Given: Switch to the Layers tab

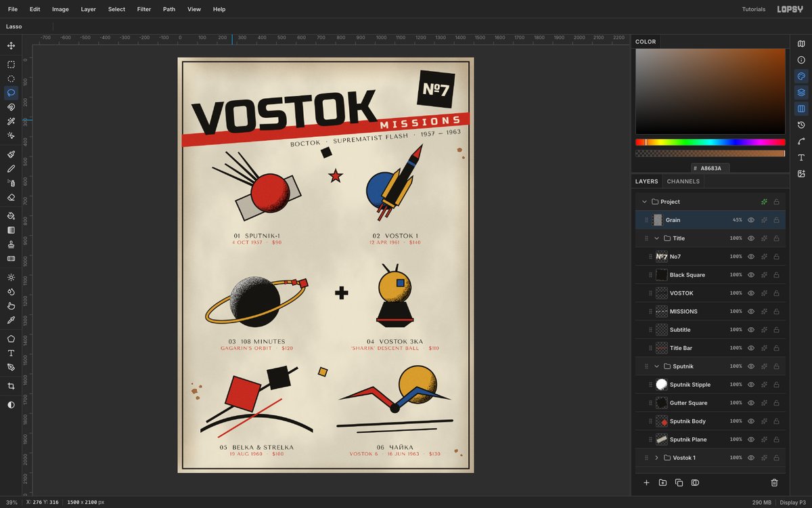Looking at the screenshot, I should coord(646,182).
